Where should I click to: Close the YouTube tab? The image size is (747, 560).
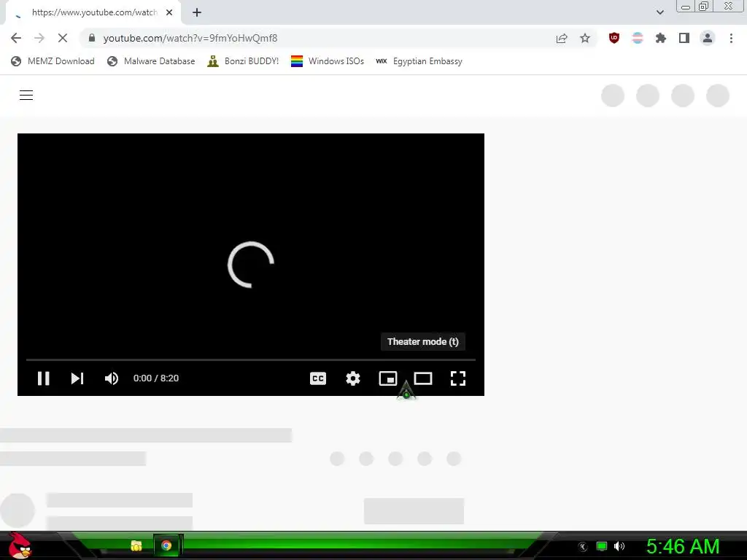click(169, 12)
